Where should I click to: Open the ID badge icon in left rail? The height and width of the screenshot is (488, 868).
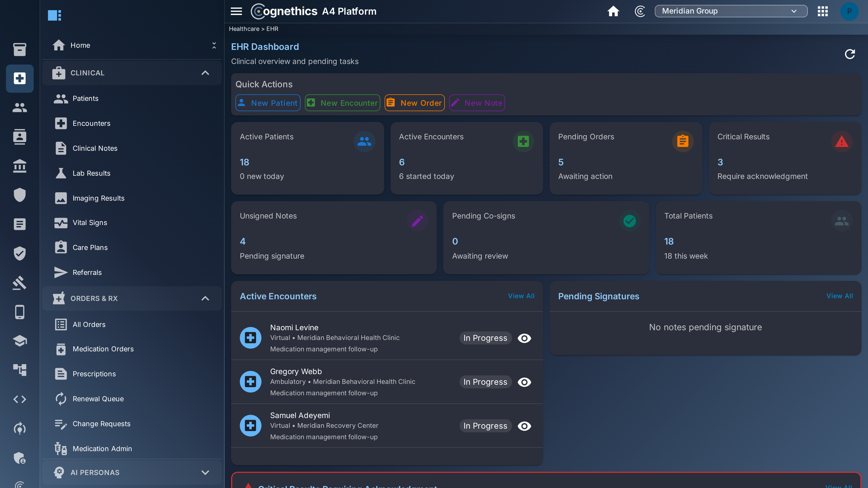point(20,136)
